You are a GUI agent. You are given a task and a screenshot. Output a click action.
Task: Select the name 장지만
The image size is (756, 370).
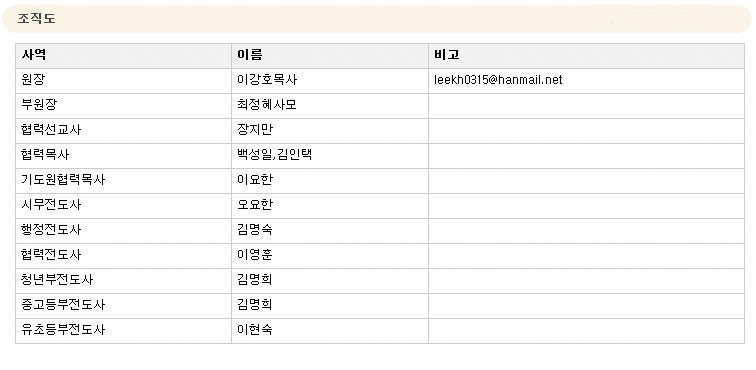(x=255, y=130)
